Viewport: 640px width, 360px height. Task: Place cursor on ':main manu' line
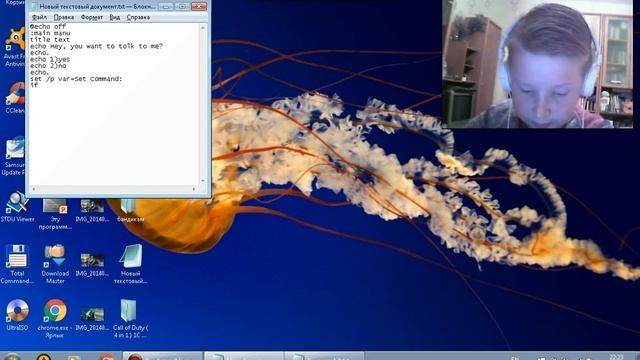pyautogui.click(x=50, y=33)
